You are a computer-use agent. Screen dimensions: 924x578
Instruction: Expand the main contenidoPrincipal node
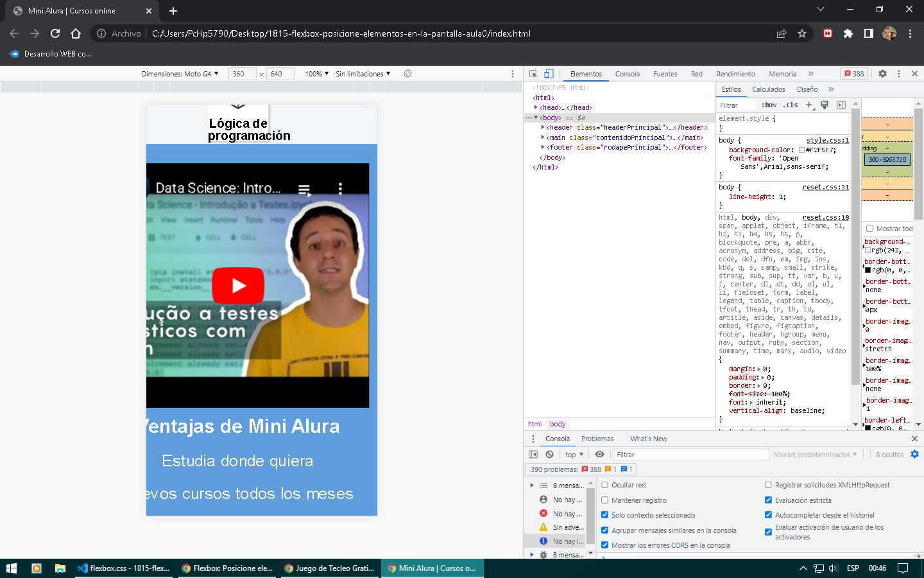543,137
